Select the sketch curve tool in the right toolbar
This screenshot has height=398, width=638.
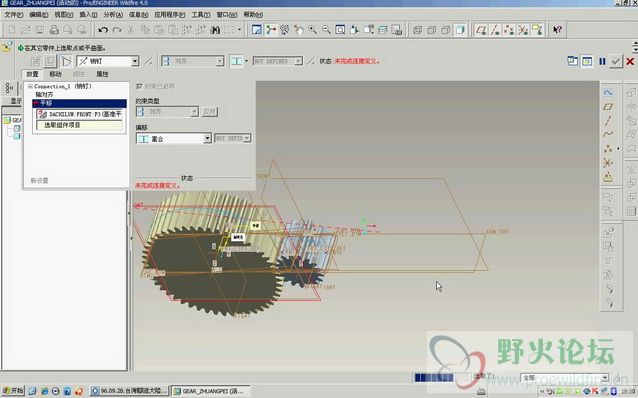pyautogui.click(x=608, y=93)
